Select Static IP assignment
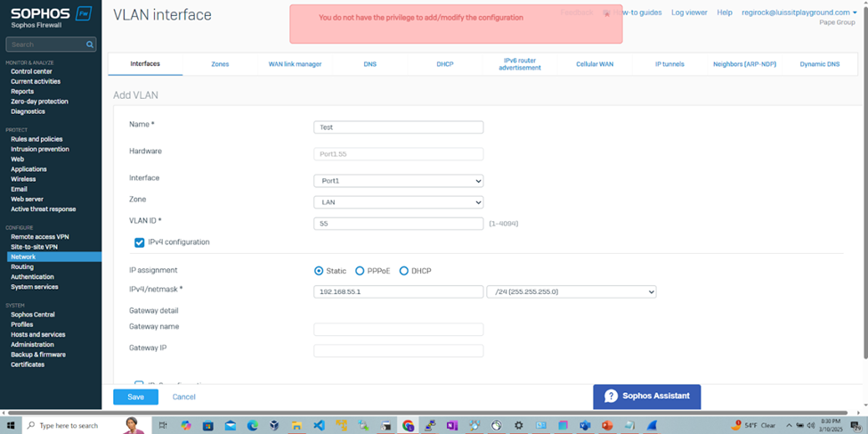Image resolution: width=868 pixels, height=434 pixels. pyautogui.click(x=319, y=271)
